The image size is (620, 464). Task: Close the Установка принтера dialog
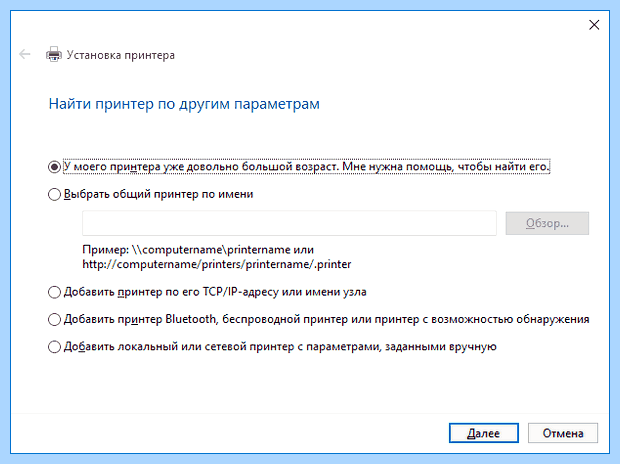click(x=594, y=25)
